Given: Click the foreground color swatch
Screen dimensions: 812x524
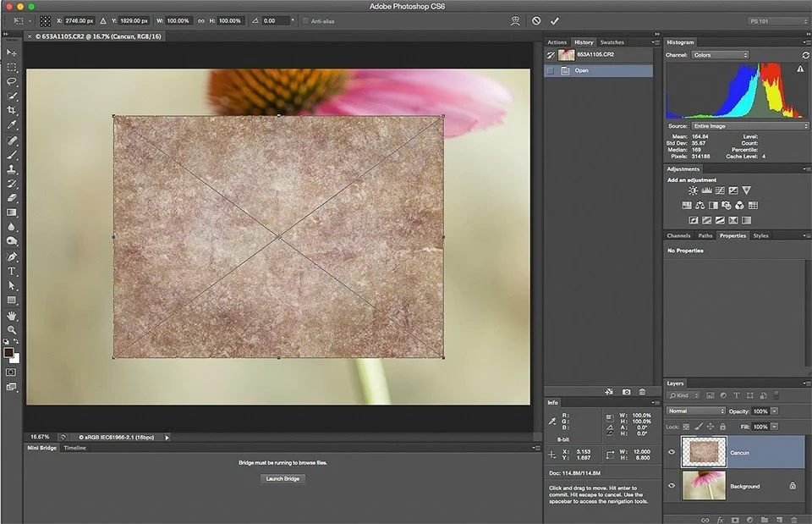Looking at the screenshot, I should click(x=8, y=352).
